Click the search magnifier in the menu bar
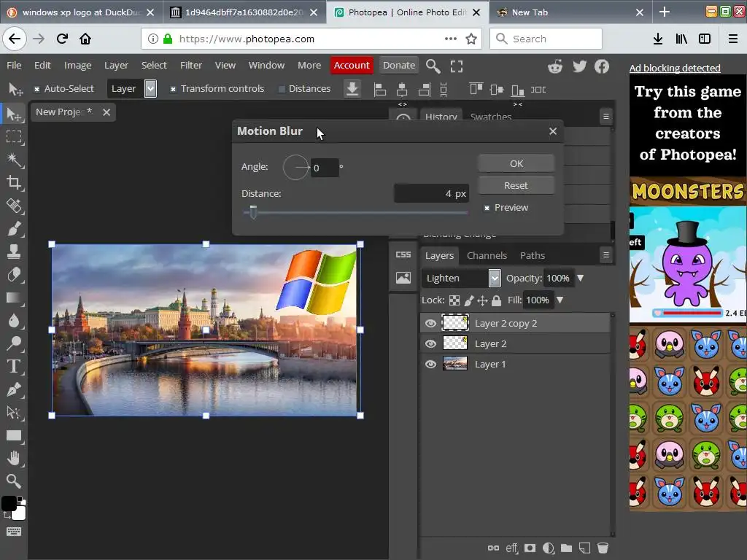The width and height of the screenshot is (747, 560). click(x=433, y=66)
